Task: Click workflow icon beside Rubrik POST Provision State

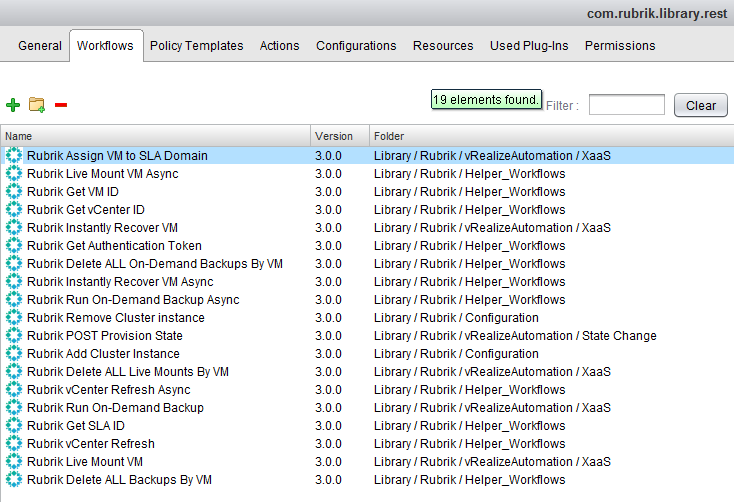Action: (14, 336)
